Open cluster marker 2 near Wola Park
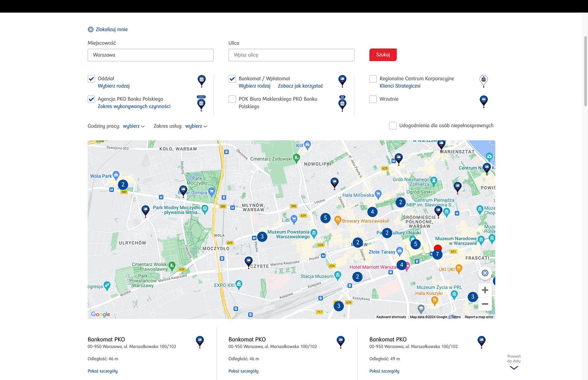This screenshot has height=380, width=588. [x=123, y=184]
